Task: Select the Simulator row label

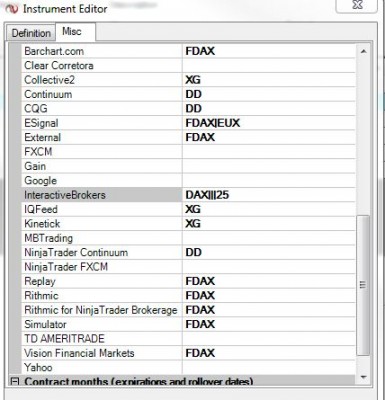Action: [102, 324]
